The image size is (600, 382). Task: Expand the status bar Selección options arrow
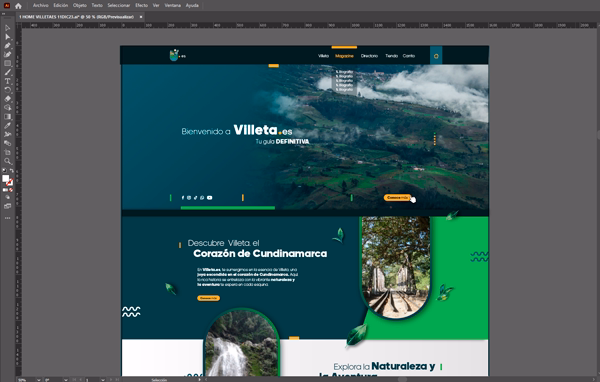(x=199, y=380)
